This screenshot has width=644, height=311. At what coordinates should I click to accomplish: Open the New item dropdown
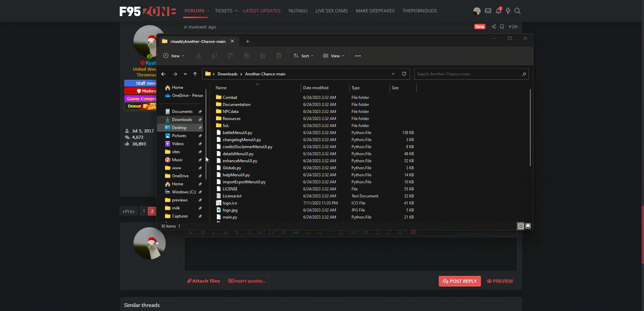pos(174,56)
